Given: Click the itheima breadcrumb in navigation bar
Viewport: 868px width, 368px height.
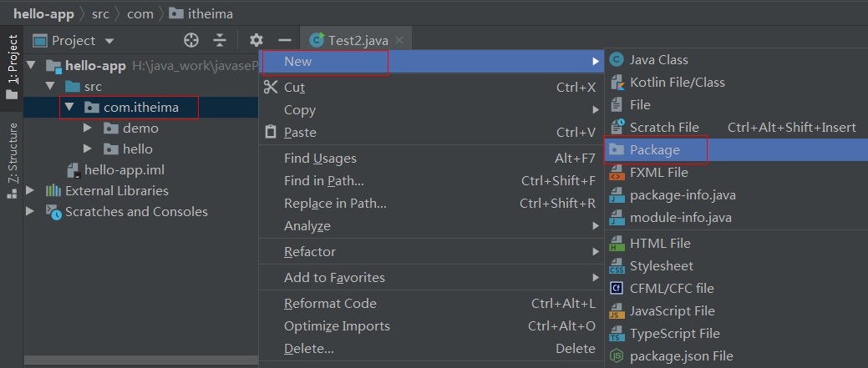Looking at the screenshot, I should click(211, 14).
